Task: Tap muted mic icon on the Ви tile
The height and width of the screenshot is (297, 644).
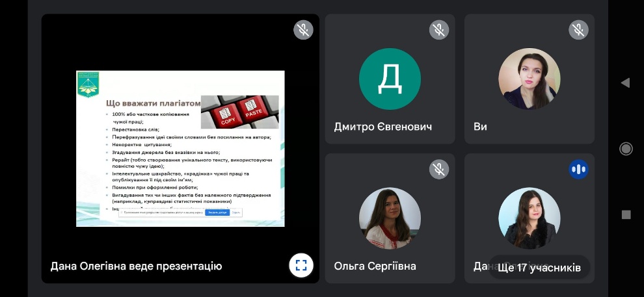Action: point(579,29)
